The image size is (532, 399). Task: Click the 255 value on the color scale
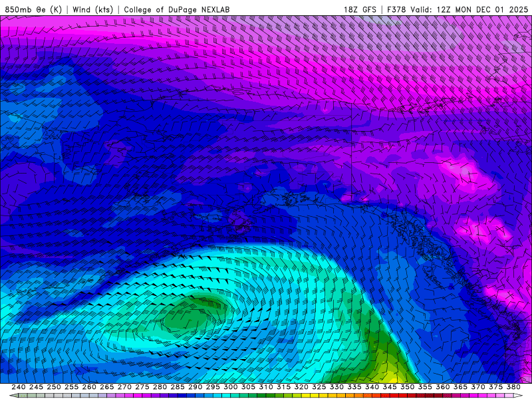pyautogui.click(x=72, y=387)
